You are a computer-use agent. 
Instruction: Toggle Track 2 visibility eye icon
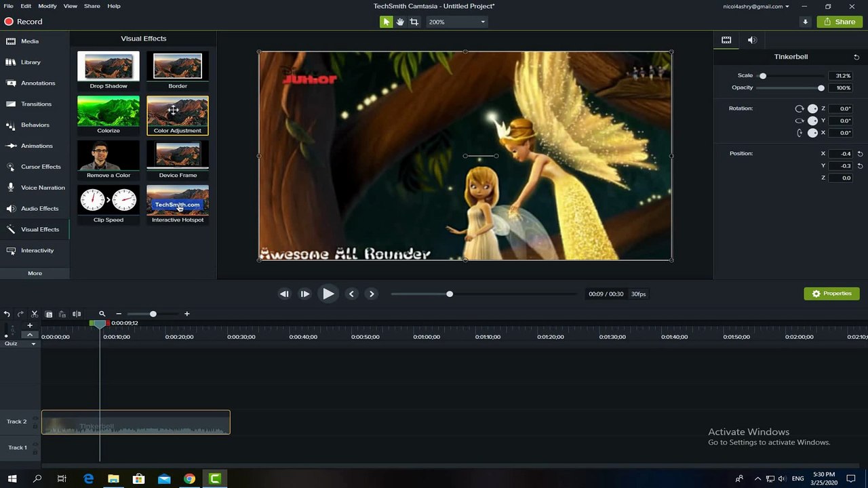[35, 418]
